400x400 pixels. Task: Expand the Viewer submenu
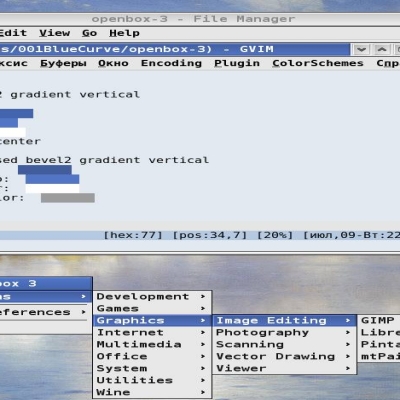point(284,368)
